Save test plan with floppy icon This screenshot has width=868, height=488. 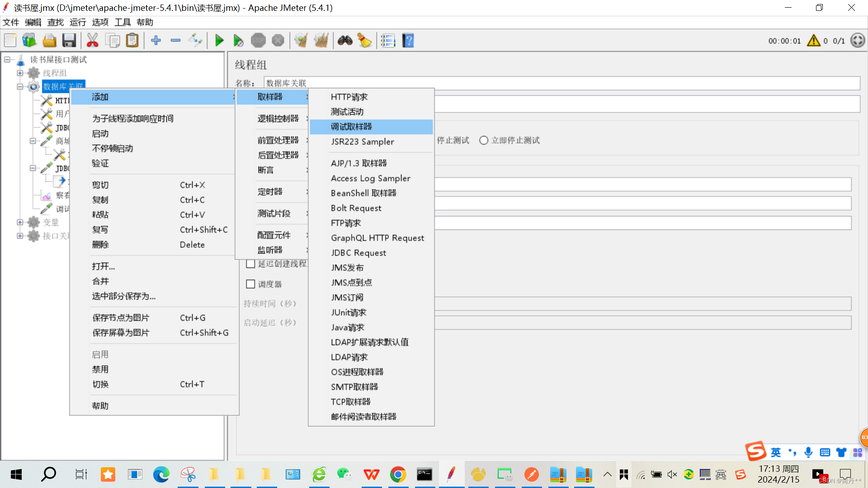tap(69, 41)
